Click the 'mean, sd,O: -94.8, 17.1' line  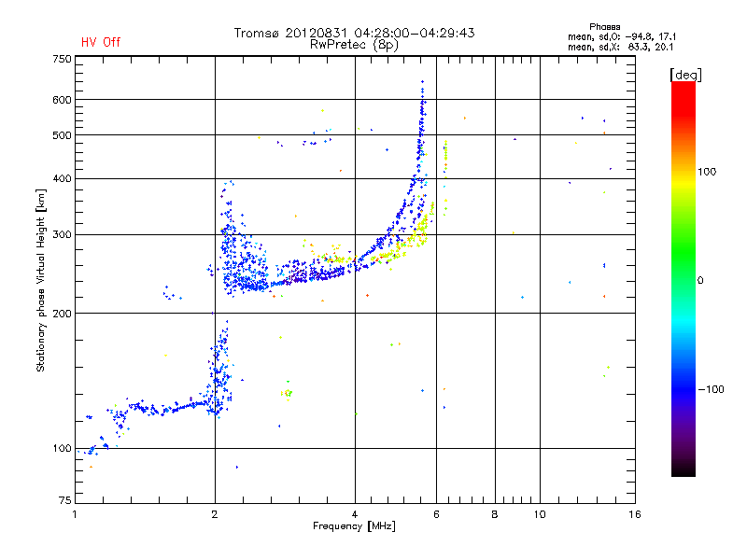click(x=621, y=36)
